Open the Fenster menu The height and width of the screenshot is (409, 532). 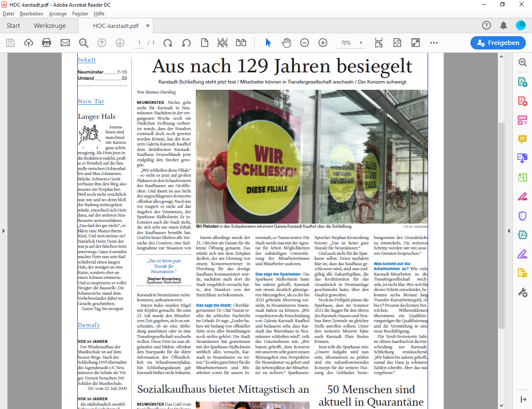point(80,14)
